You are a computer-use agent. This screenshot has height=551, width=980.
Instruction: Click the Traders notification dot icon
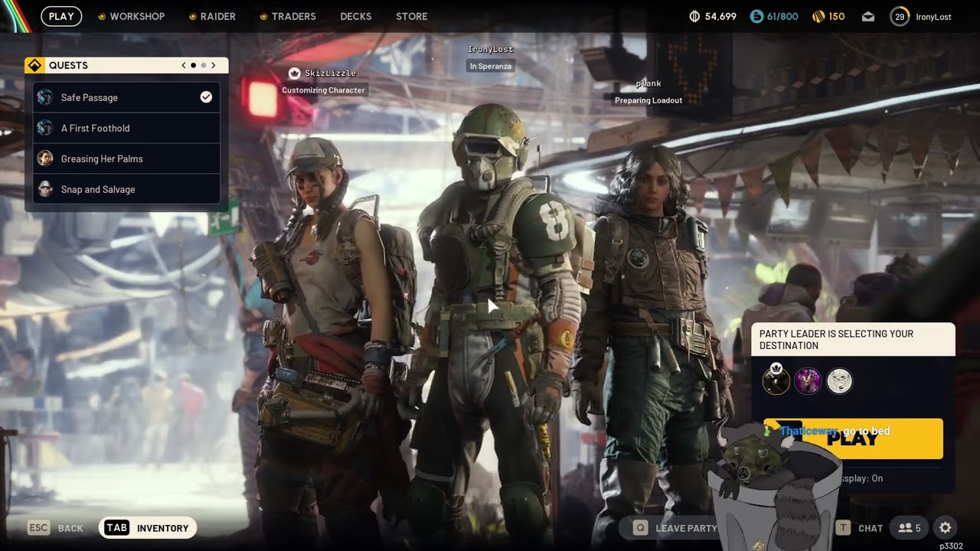coord(263,16)
